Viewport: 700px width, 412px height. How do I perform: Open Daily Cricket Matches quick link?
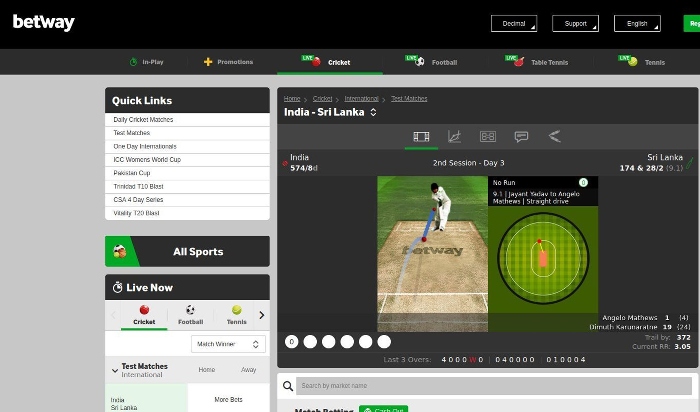tap(187, 120)
